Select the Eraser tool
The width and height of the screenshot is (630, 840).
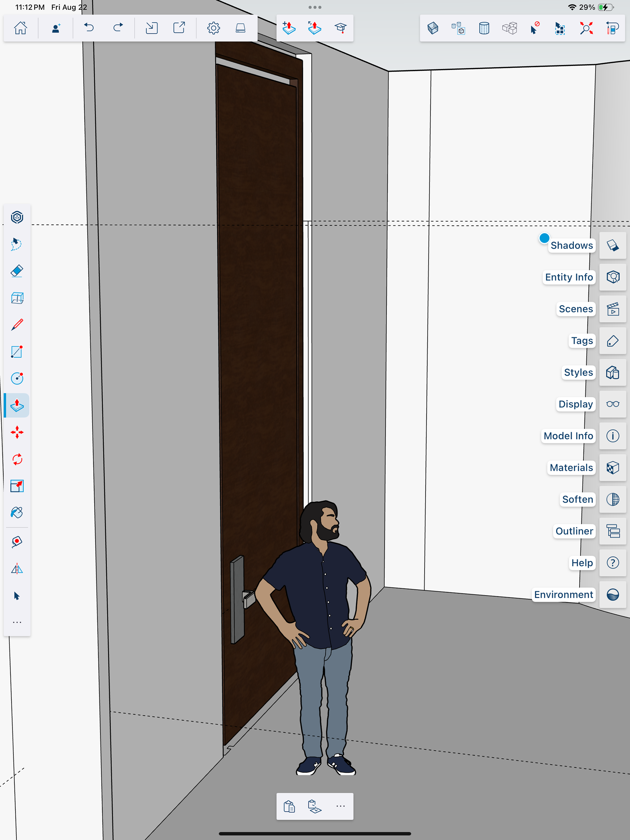tap(17, 271)
